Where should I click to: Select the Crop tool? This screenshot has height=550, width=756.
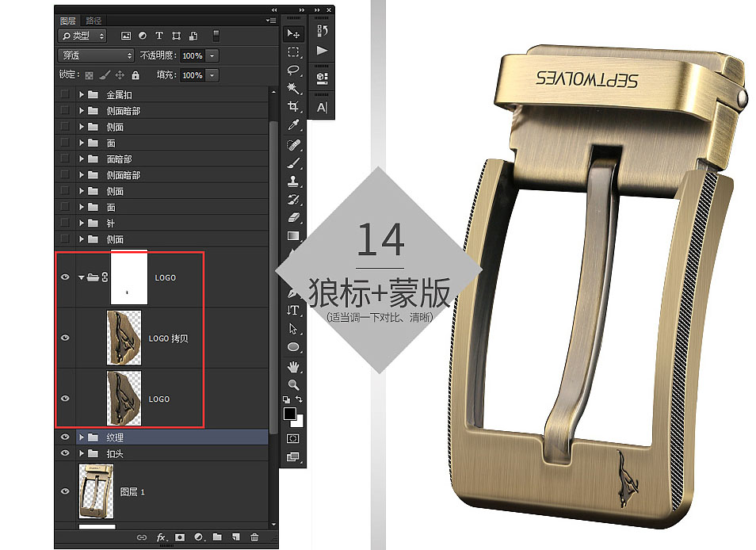click(x=293, y=106)
